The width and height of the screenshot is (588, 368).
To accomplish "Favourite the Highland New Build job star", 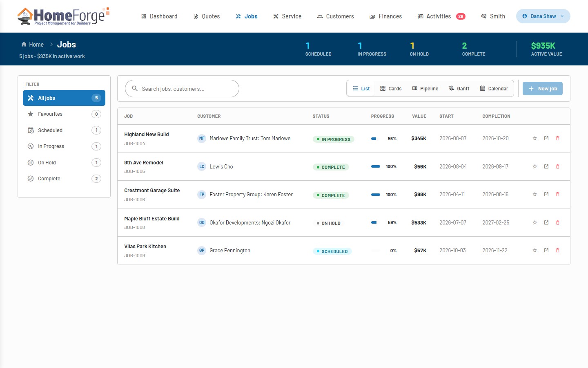I will point(535,138).
